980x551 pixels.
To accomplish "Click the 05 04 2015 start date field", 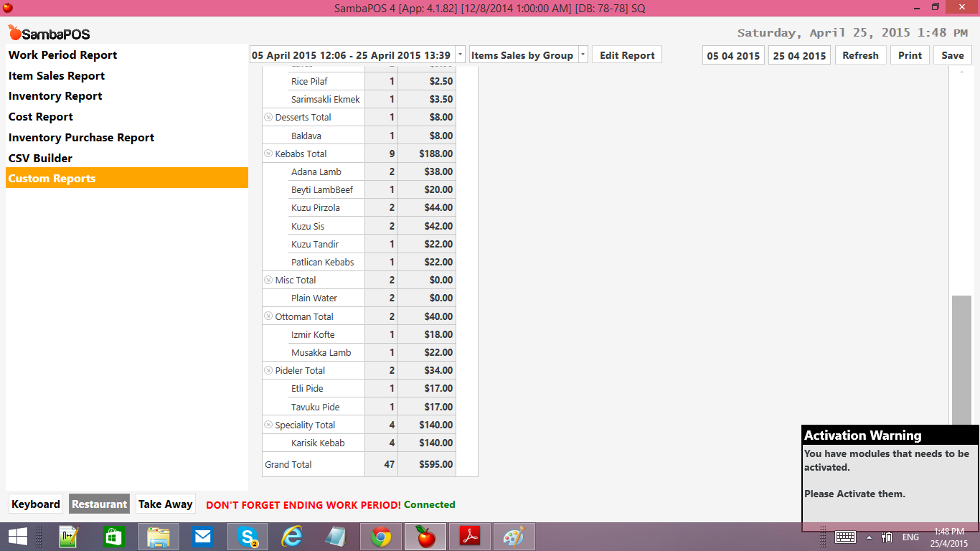I will coord(732,55).
